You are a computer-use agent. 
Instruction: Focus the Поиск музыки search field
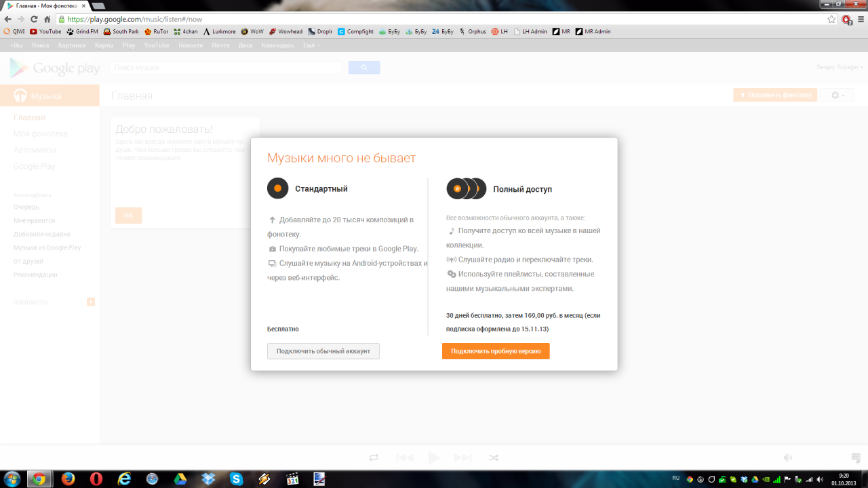(226, 68)
